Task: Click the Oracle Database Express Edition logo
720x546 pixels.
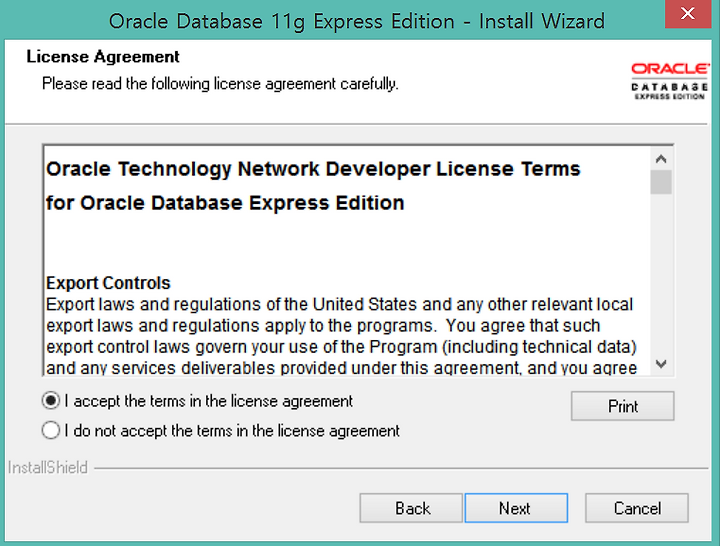Action: click(x=669, y=81)
